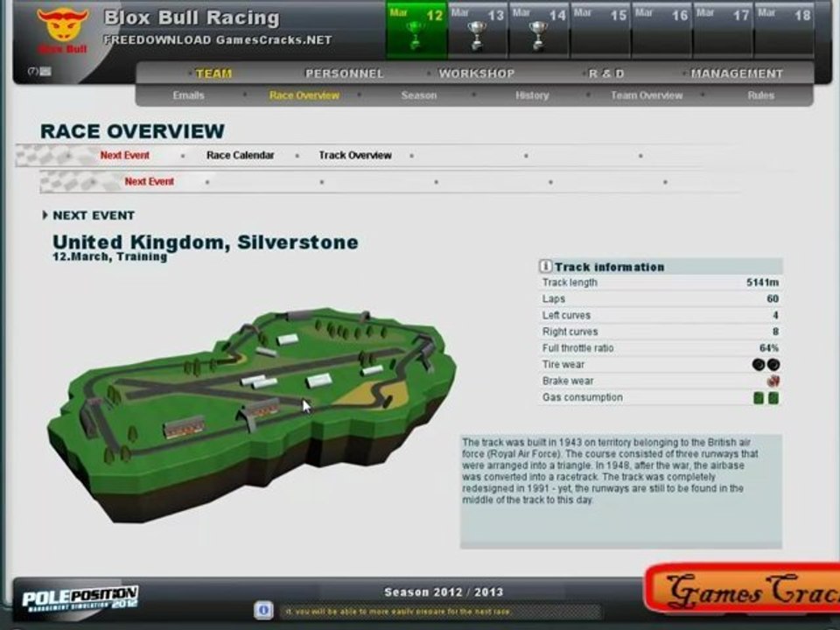Click the Track length 5141m value
This screenshot has height=630, width=840.
click(763, 283)
